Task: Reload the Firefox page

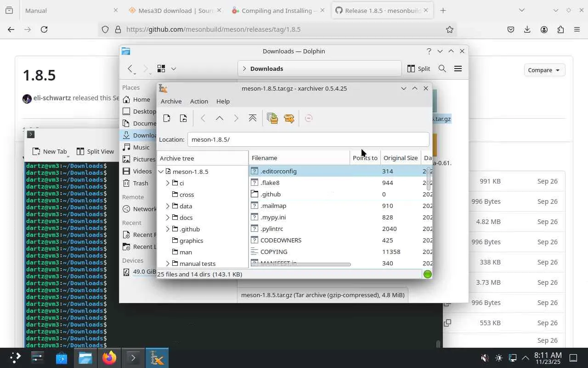Action: point(44,29)
